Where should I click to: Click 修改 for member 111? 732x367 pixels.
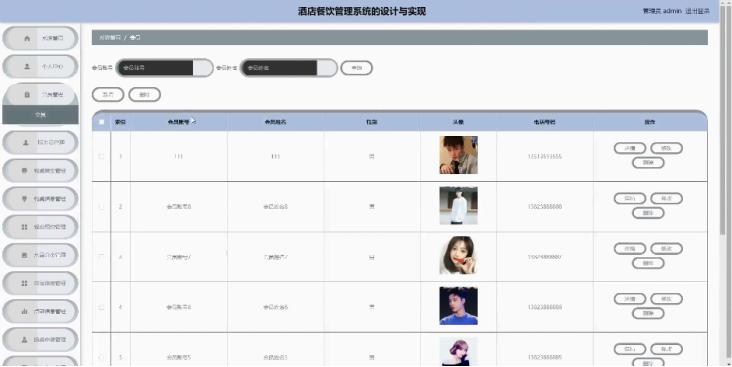click(x=667, y=148)
